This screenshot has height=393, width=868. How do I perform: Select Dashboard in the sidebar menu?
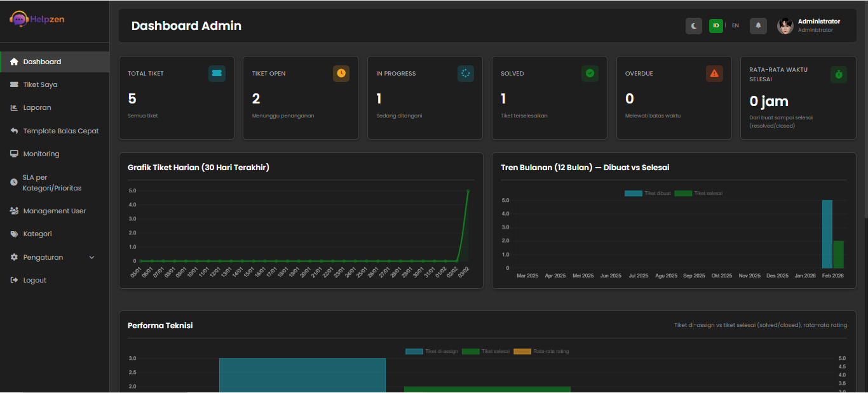tap(14, 61)
